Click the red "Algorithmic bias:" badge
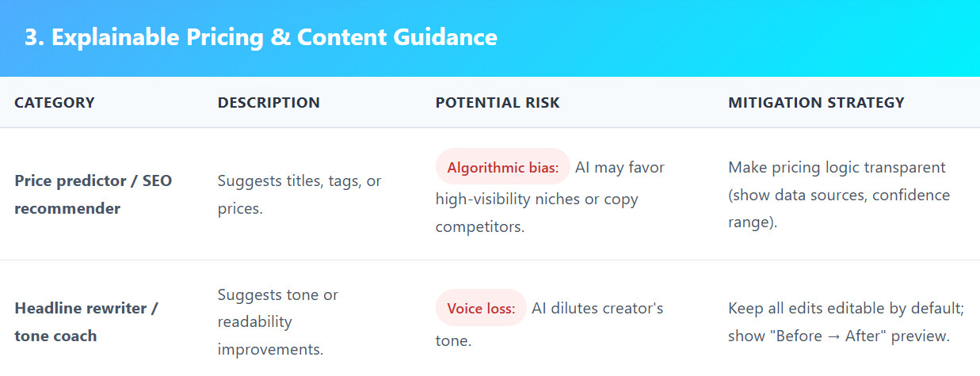Viewport: 980px width, 376px height. coord(503,168)
